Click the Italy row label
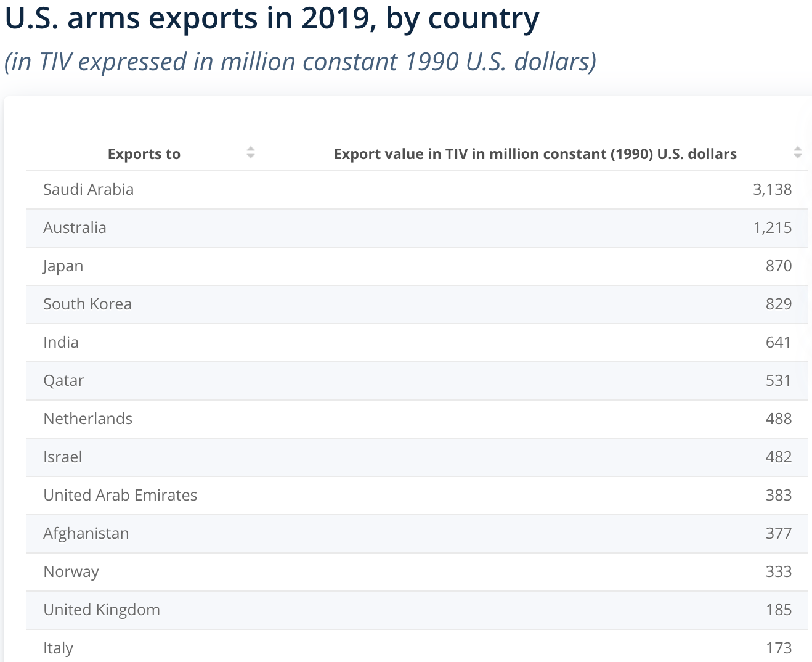This screenshot has width=812, height=662. (x=58, y=648)
